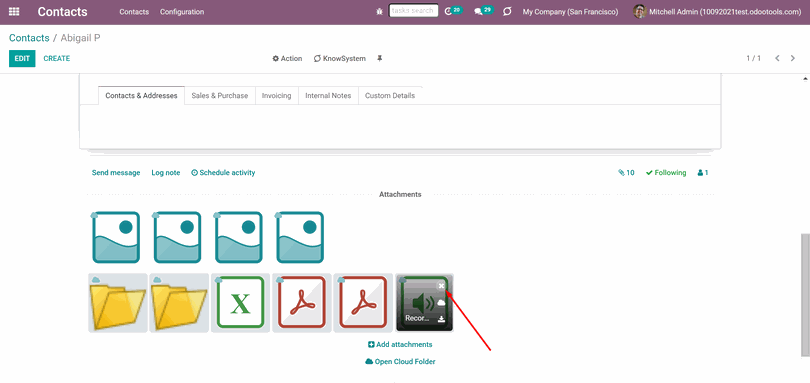Click Mitchell Admin's avatar picture
Screen dimensions: 810x383
[640, 11]
